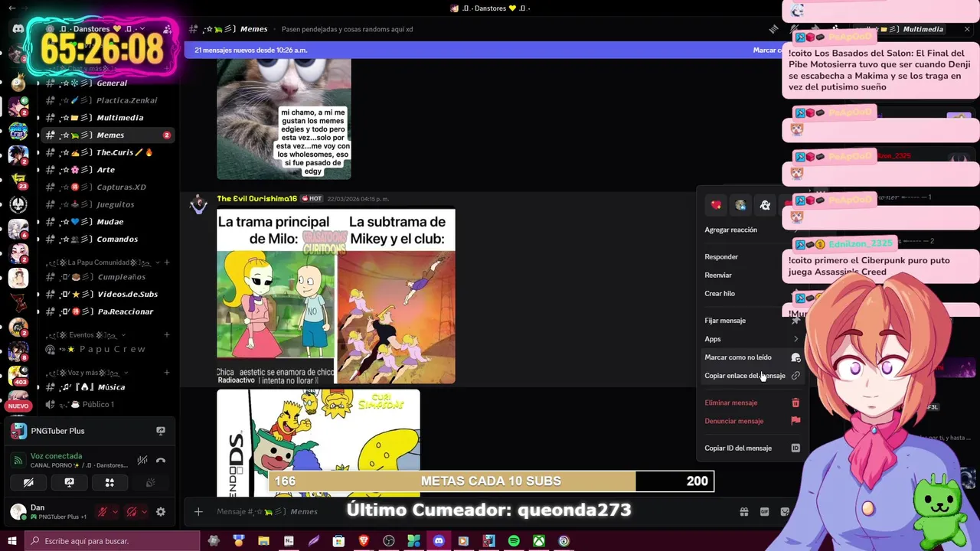Select Eliminar mensaje in context menu
Image resolution: width=980 pixels, height=551 pixels.
(x=751, y=403)
